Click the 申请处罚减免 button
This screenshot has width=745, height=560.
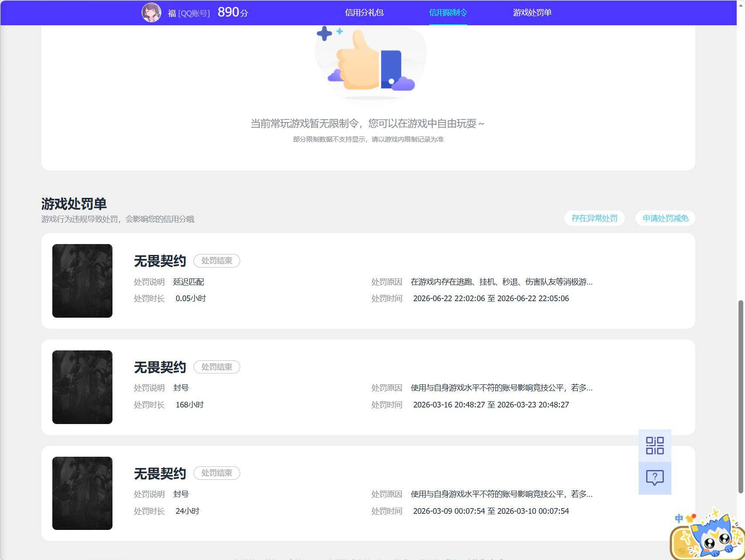coord(665,218)
